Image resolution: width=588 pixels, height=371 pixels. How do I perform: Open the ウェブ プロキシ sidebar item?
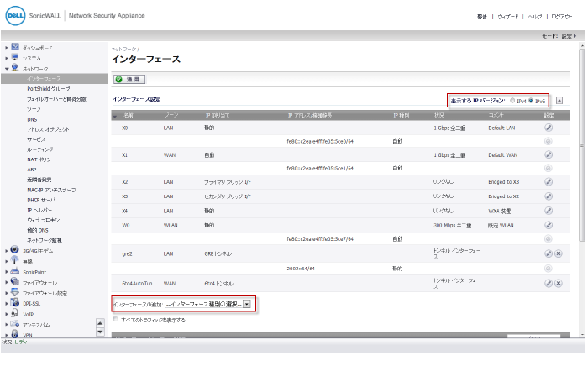[x=43, y=220]
